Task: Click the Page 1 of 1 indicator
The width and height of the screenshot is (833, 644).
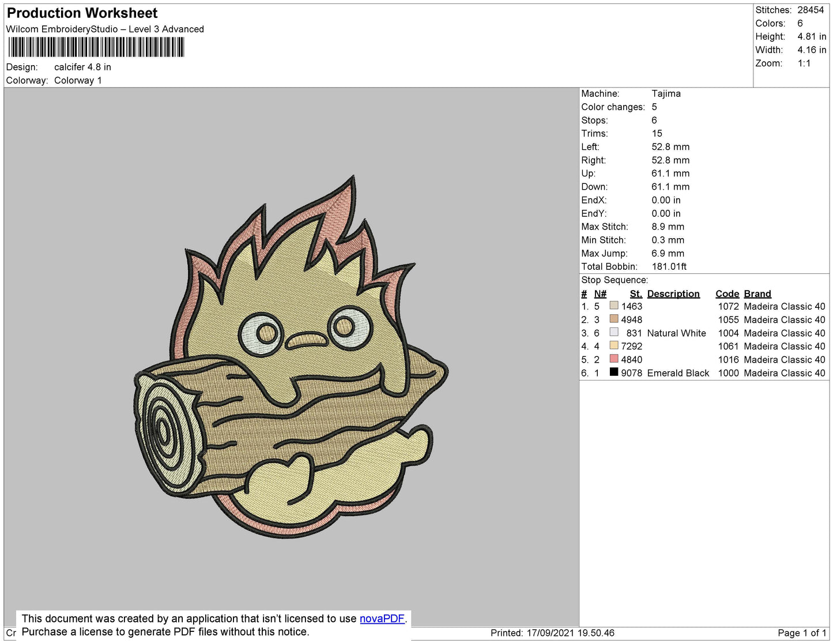Action: coord(801,633)
